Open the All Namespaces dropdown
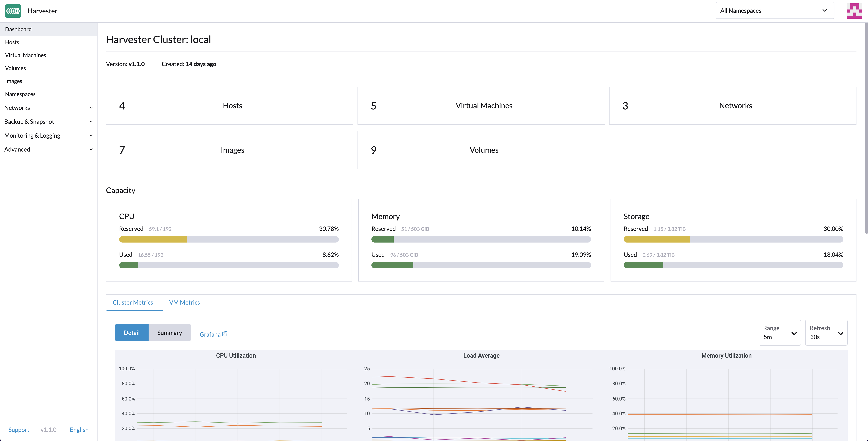Screen dimensions: 868x441 [x=774, y=11]
